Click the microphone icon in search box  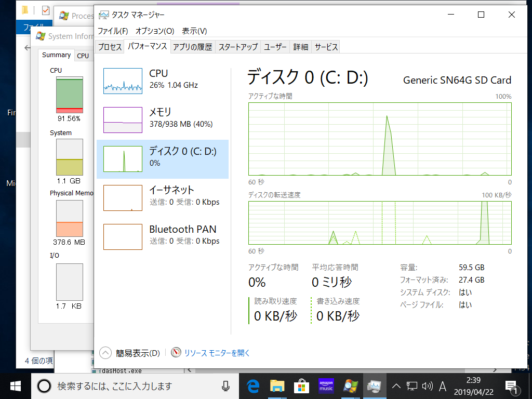click(x=225, y=386)
